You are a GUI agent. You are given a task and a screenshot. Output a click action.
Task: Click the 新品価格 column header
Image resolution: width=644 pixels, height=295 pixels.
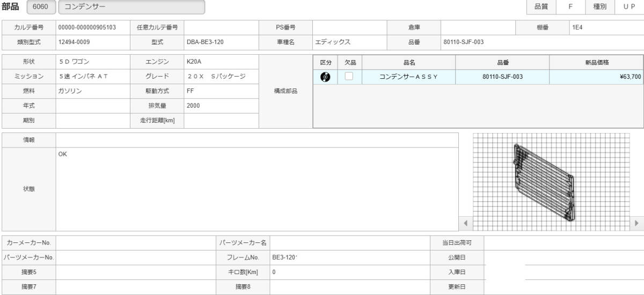(x=596, y=63)
